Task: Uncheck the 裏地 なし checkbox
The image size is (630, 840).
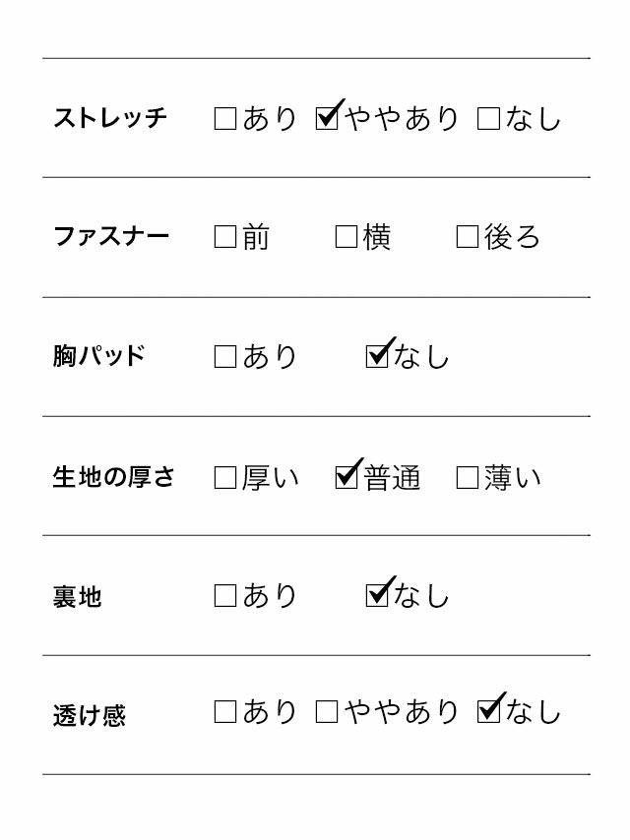Action: pyautogui.click(x=377, y=595)
